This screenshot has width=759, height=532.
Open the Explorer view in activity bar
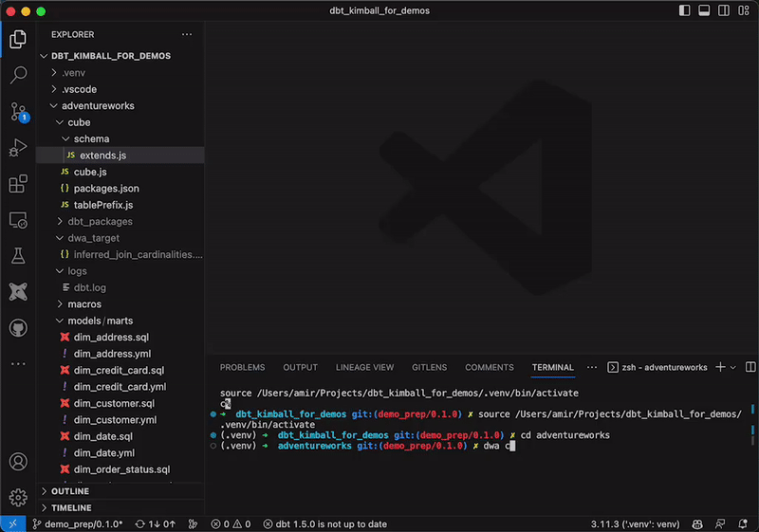(x=18, y=39)
